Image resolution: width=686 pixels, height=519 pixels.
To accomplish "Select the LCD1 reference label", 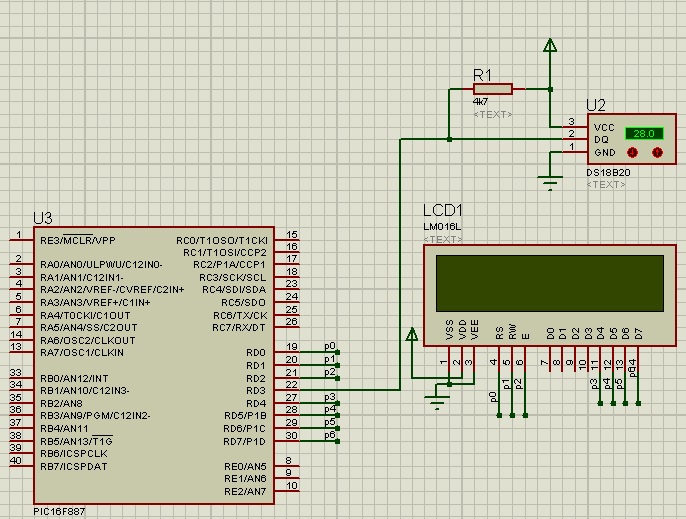I will pyautogui.click(x=443, y=210).
